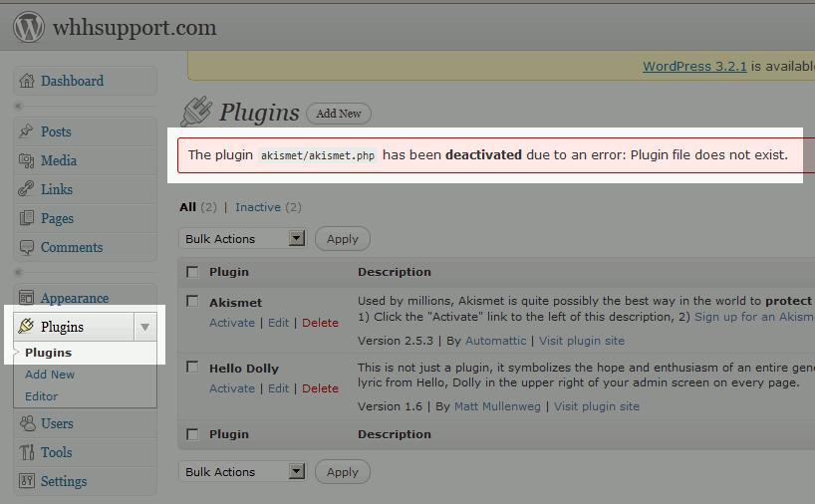Click the Posts pushpin icon
This screenshot has width=815, height=504.
click(x=27, y=131)
